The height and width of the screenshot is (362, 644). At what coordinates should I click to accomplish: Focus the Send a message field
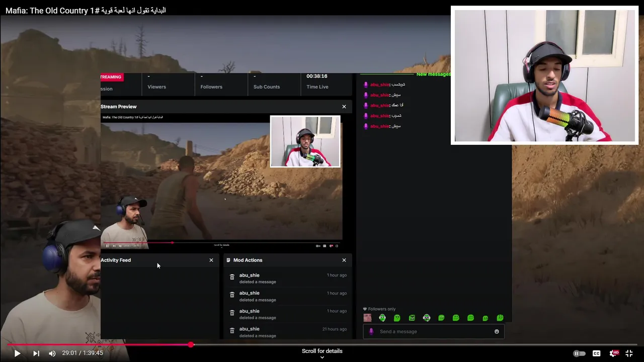[x=434, y=331]
